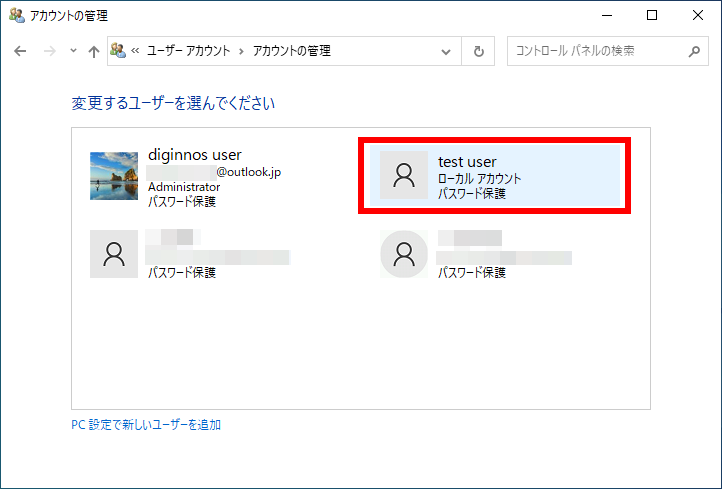Click PC 設定で新しいユーザーを追加 link

click(146, 425)
